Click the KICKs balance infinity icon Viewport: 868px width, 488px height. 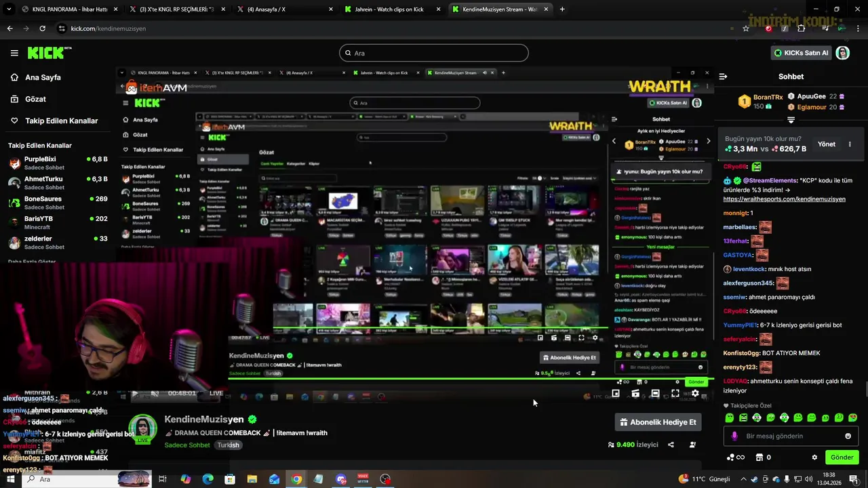coord(735,457)
